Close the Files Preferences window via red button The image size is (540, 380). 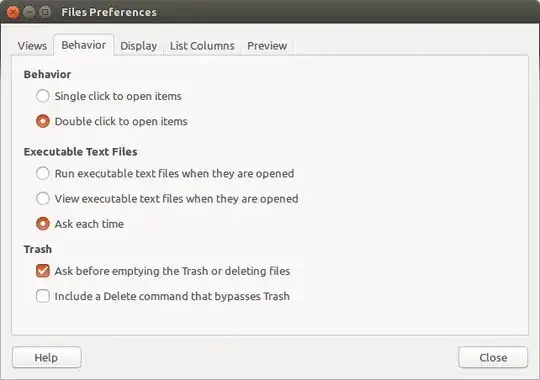13,12
